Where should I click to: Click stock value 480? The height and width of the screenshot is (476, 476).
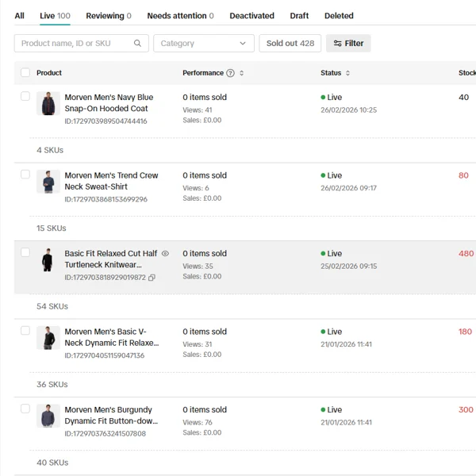point(466,254)
